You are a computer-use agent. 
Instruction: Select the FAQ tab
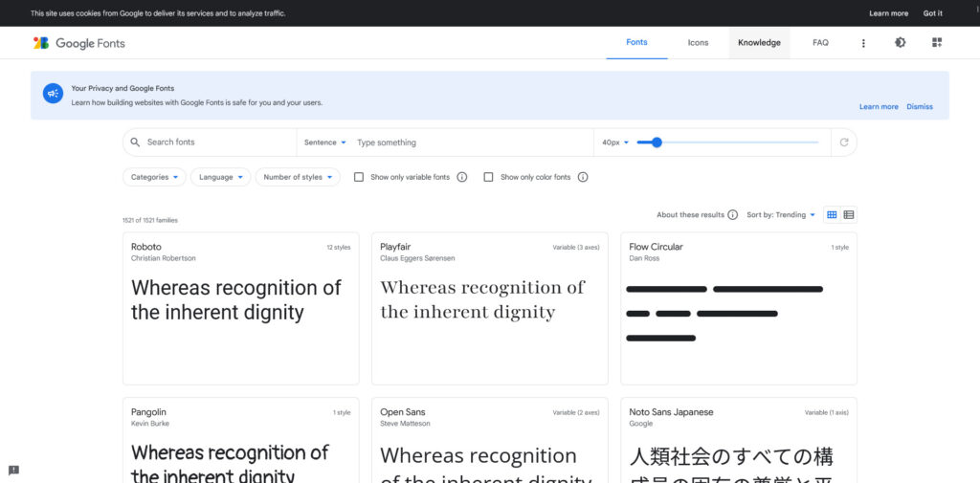pos(820,42)
